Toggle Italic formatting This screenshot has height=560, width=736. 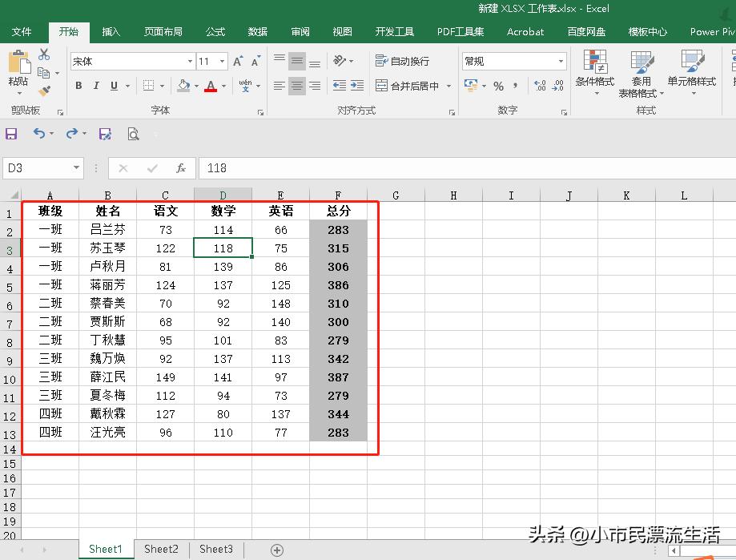pyautogui.click(x=96, y=86)
